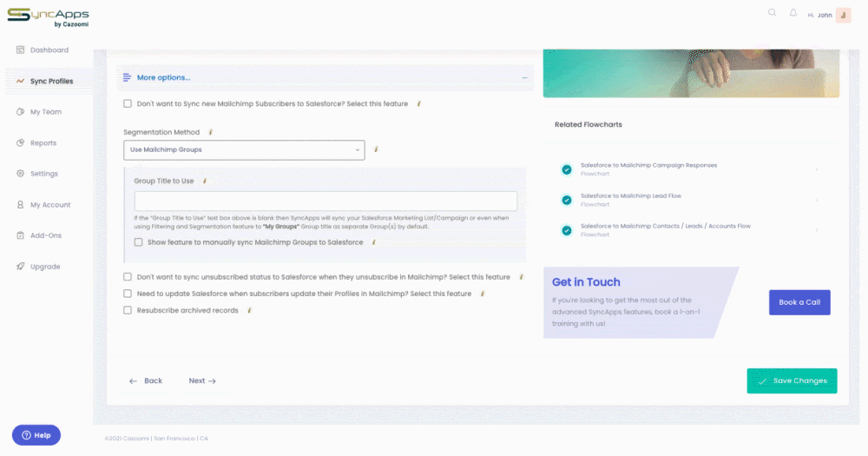Click the Get in Touch heading
The height and width of the screenshot is (456, 868).
[x=586, y=282]
